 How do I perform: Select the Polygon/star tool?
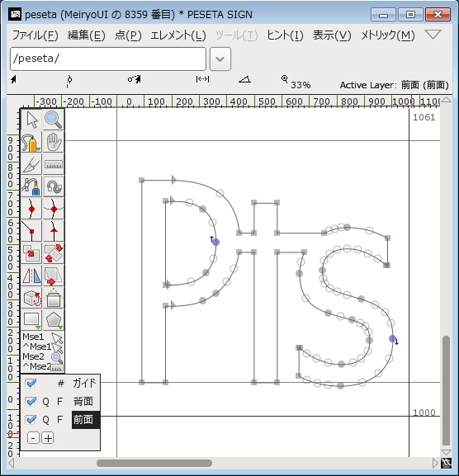(54, 319)
